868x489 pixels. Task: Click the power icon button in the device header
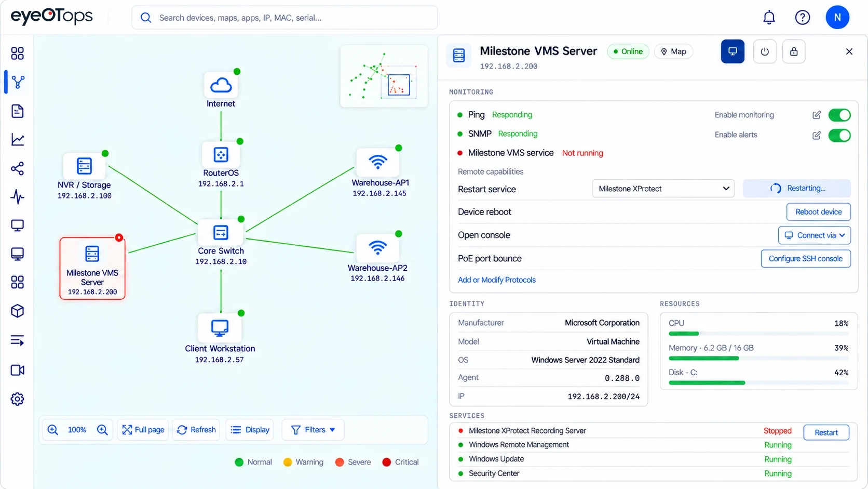(765, 51)
